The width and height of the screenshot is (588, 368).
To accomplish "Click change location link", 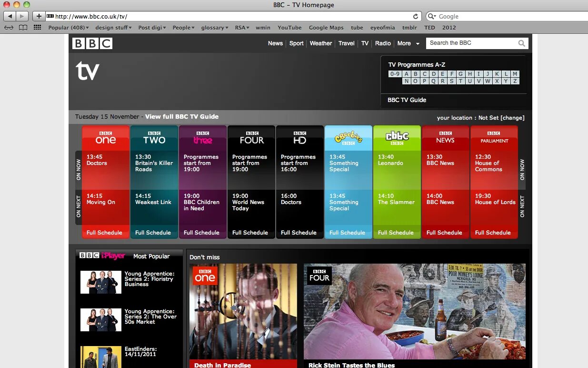I will pos(512,118).
